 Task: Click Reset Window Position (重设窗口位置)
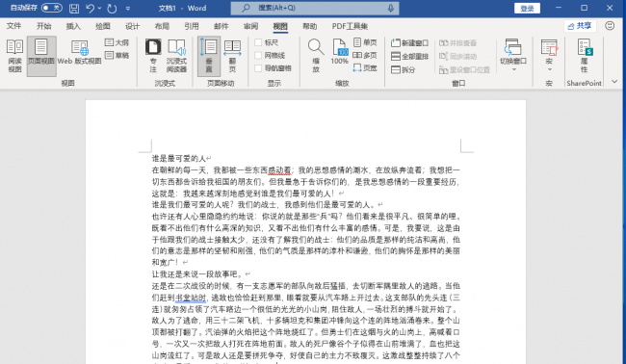[464, 70]
